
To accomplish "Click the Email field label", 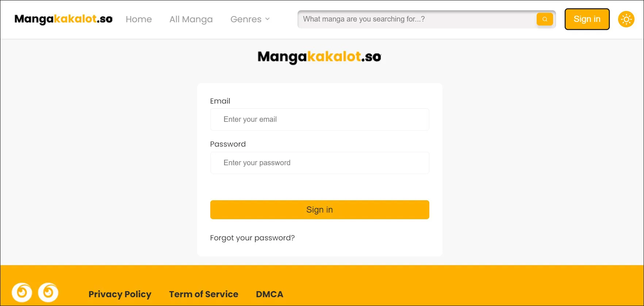I will tap(220, 101).
